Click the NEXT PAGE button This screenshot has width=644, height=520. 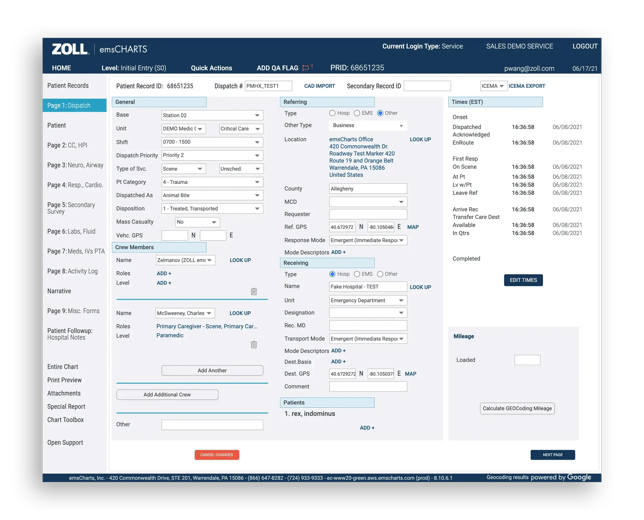552,455
